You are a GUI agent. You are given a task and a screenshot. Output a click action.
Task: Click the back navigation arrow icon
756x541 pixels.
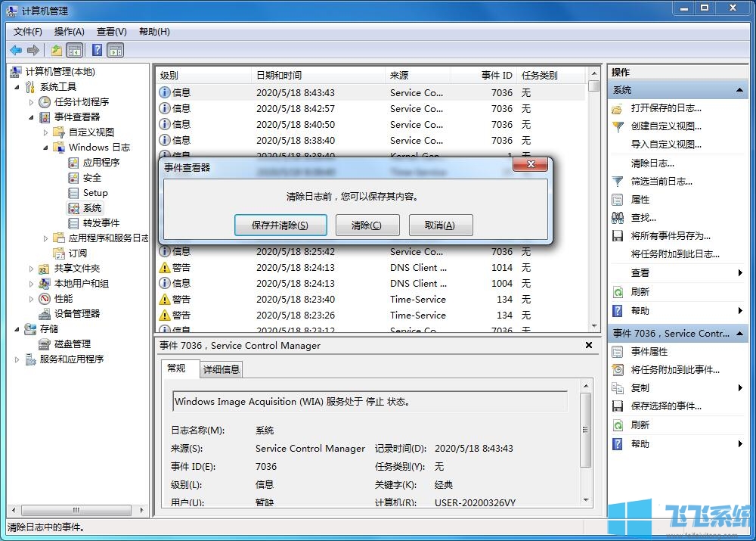(16, 50)
